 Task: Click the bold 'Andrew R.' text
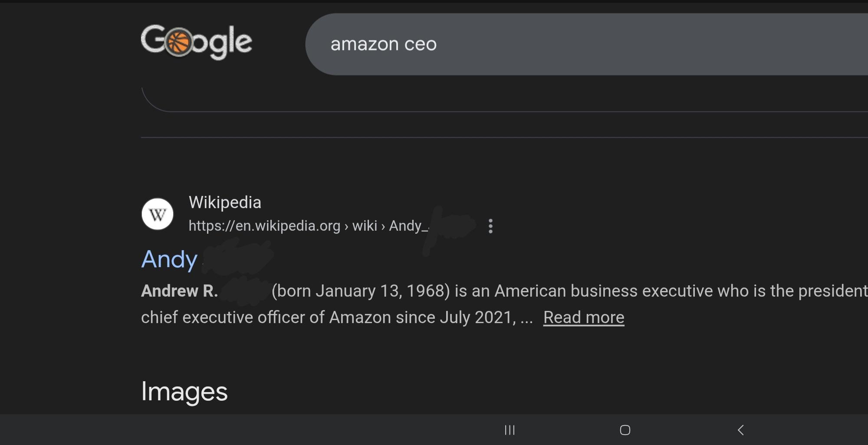pyautogui.click(x=179, y=291)
